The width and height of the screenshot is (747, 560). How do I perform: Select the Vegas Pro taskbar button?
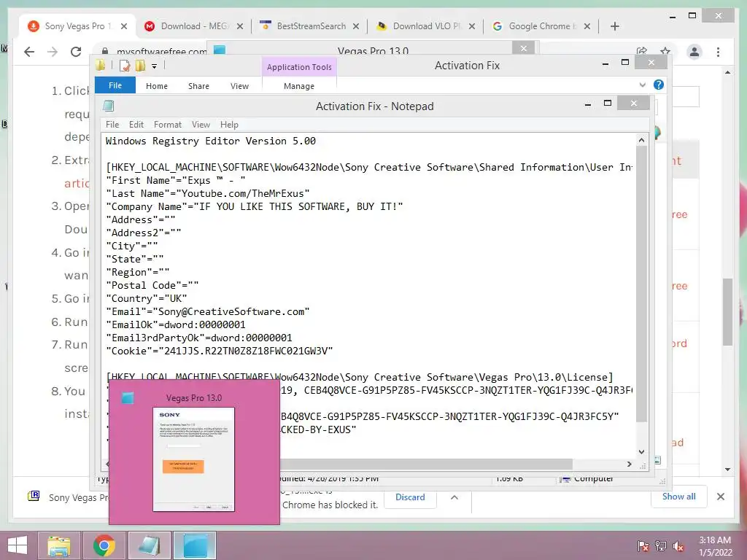195,545
